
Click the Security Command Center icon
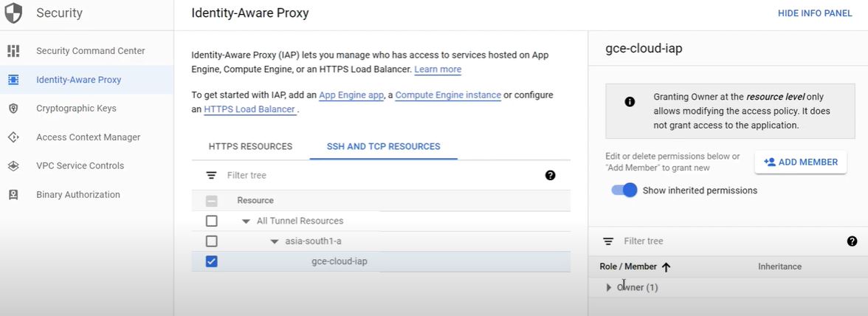pos(13,51)
